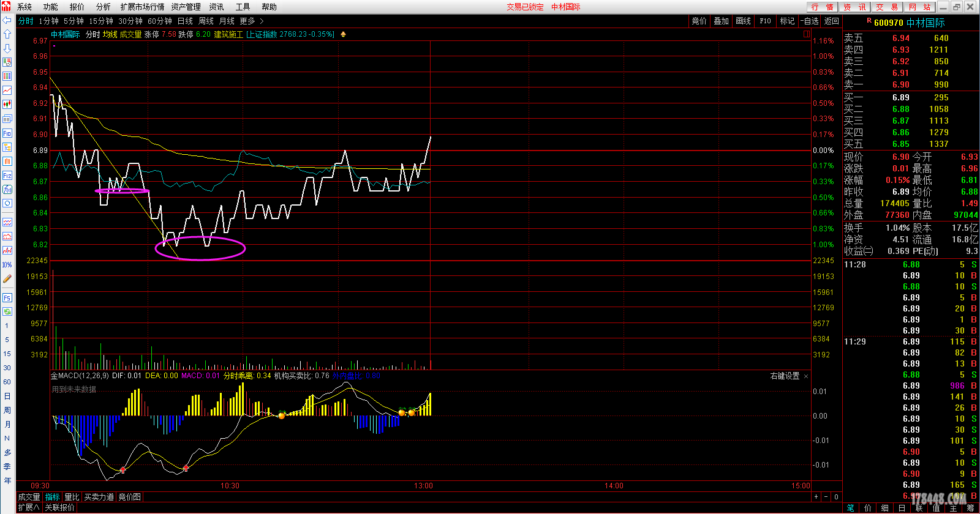Viewport: 980px width, 514px height.
Task: Click the -自选 watchlist toolbar button
Action: tap(810, 21)
